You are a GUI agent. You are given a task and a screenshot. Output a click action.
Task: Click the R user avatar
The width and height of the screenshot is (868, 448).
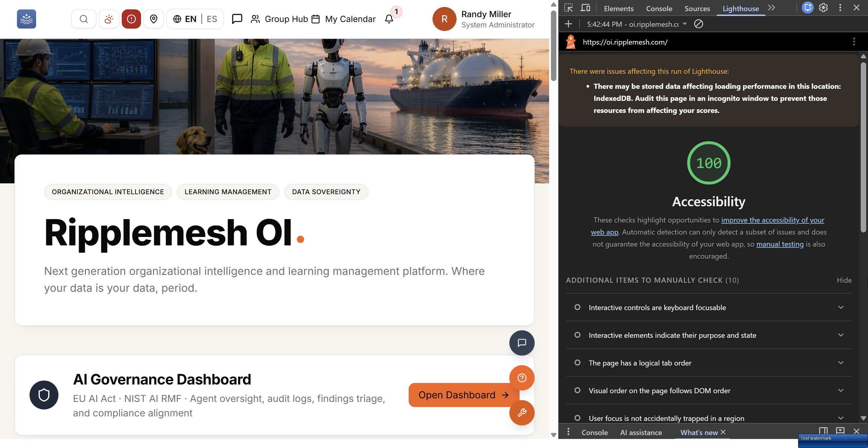[x=444, y=19]
